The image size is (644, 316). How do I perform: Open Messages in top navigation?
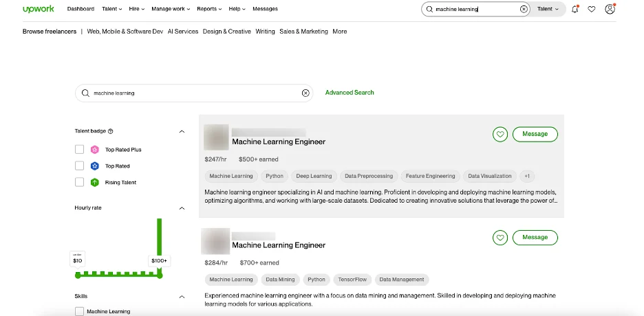pyautogui.click(x=265, y=9)
